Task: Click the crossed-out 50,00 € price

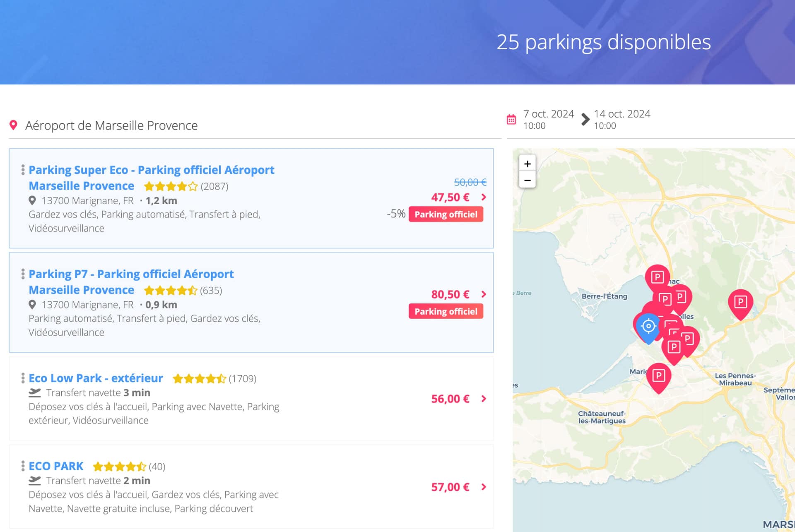Action: click(470, 182)
